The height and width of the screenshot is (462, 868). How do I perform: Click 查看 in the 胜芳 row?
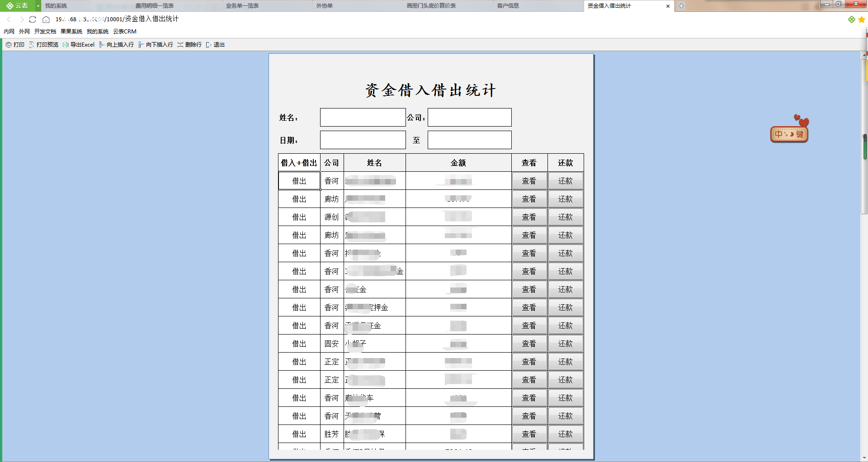pos(529,434)
